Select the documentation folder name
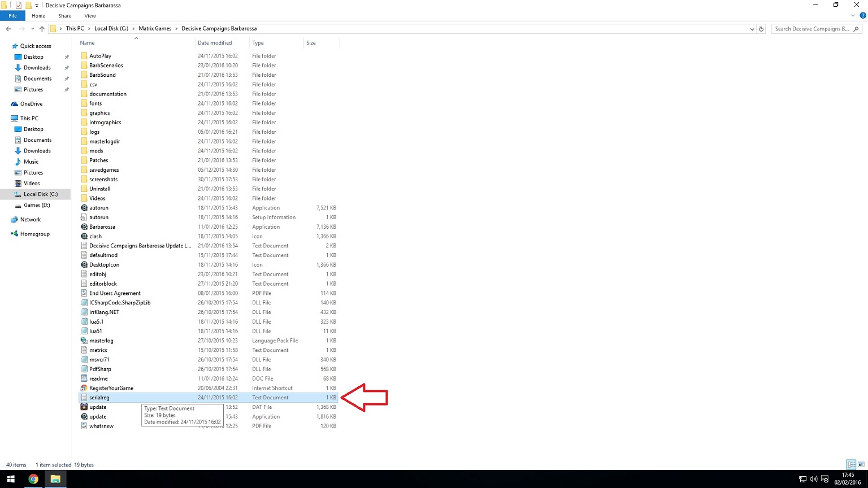The height and width of the screenshot is (488, 868). pos(108,94)
